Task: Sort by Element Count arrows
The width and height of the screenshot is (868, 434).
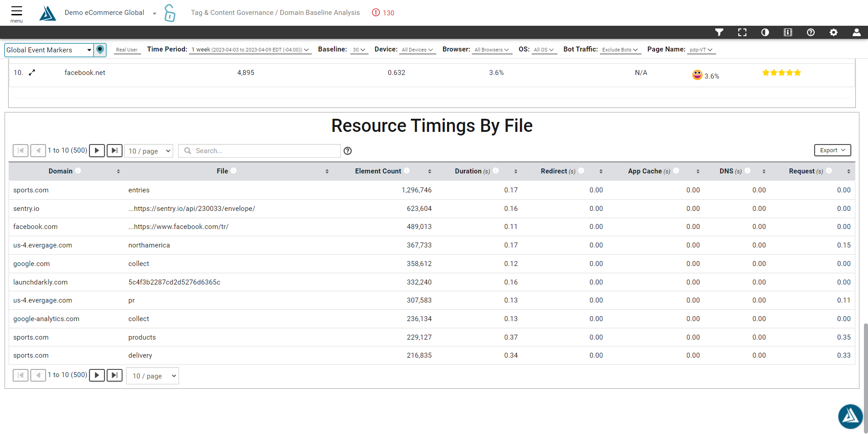Action: 429,171
